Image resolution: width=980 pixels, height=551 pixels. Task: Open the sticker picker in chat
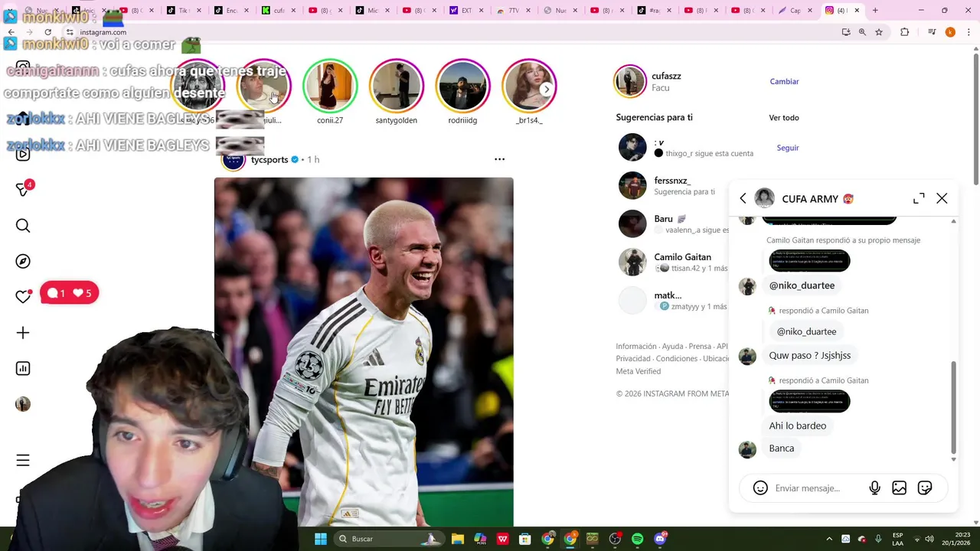[x=925, y=487]
